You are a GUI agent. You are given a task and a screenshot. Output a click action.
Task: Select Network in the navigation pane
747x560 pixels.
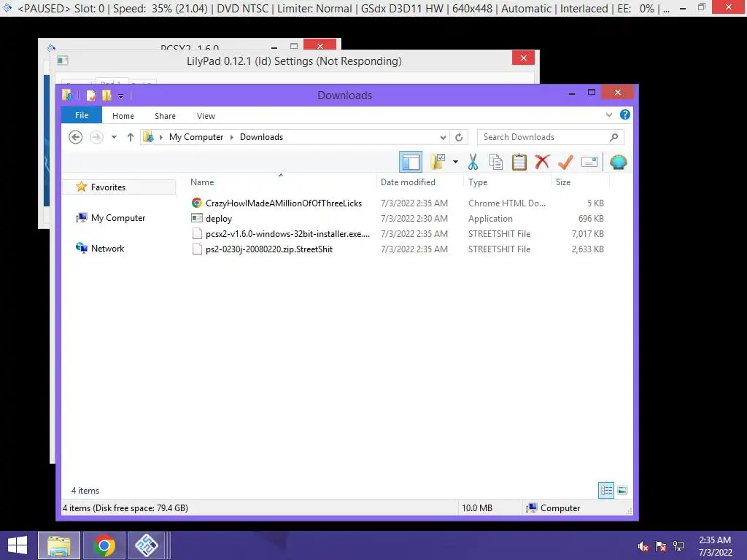(x=107, y=248)
